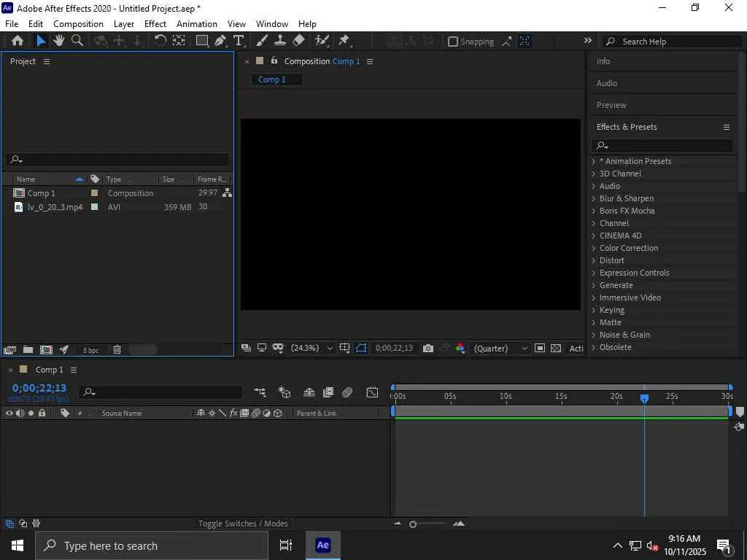
Task: Expand the Distort effects category
Action: coord(594,260)
